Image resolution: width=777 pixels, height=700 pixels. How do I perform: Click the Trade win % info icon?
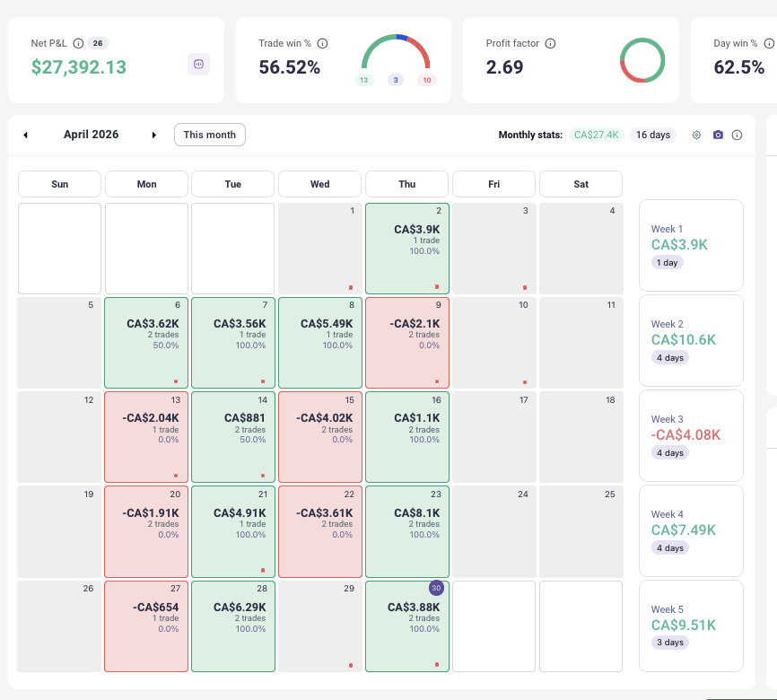pos(323,43)
